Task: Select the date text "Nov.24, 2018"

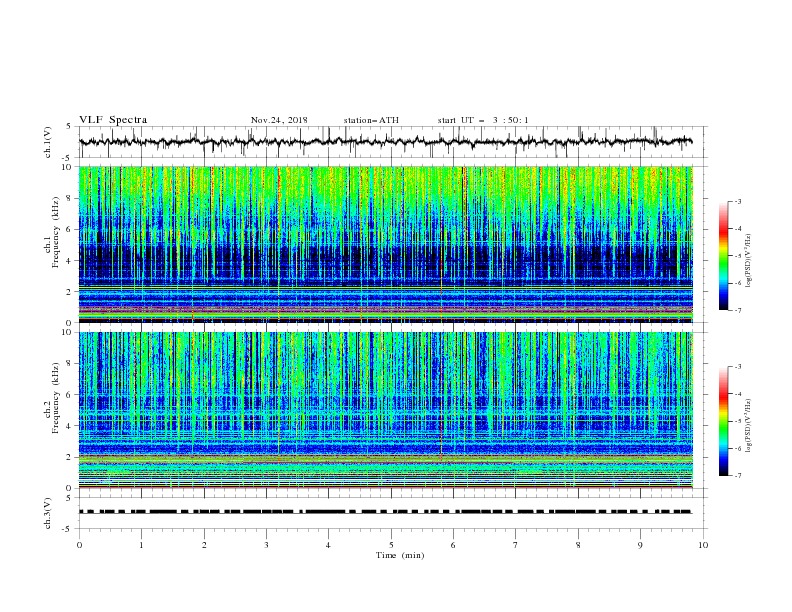Action: 279,120
